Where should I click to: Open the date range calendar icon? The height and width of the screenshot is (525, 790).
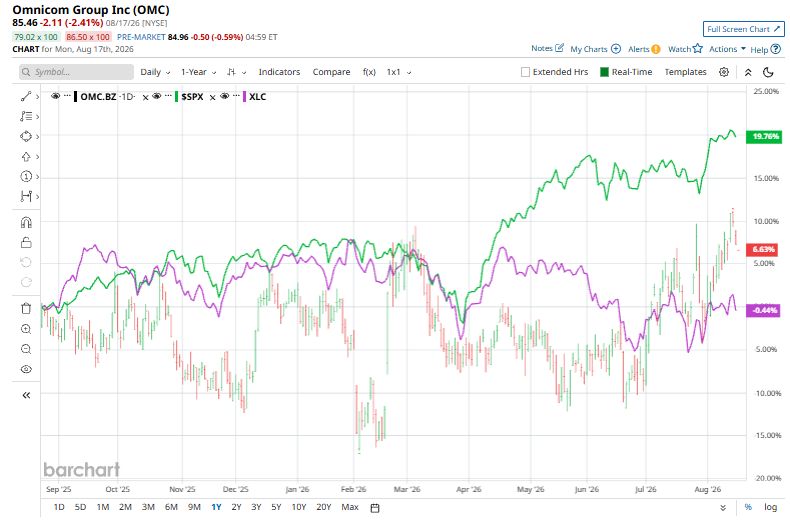(x=375, y=507)
